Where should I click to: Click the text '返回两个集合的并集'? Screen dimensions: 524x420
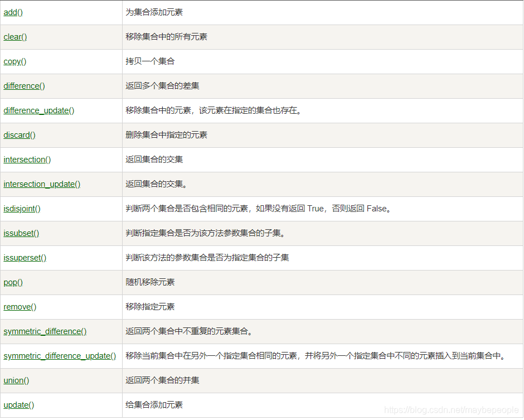pos(162,380)
